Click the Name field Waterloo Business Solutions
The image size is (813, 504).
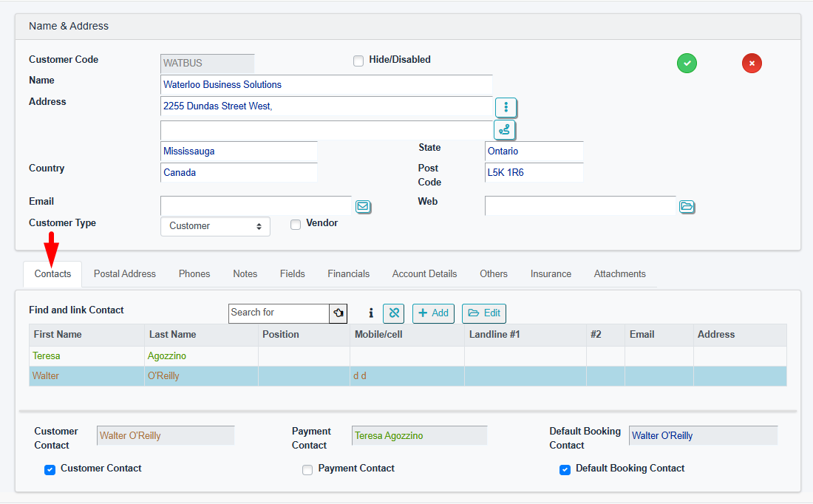pos(326,84)
